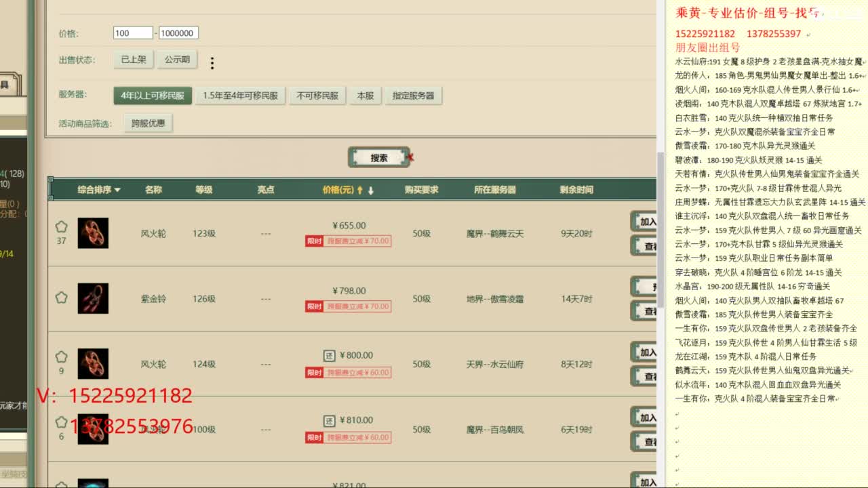868x488 pixels.
Task: Click document line starting 水晶宫
Action: (753, 286)
